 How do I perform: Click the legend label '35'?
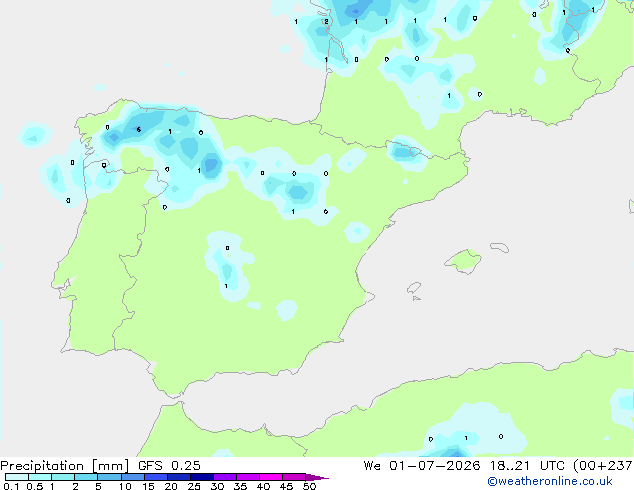240,486
